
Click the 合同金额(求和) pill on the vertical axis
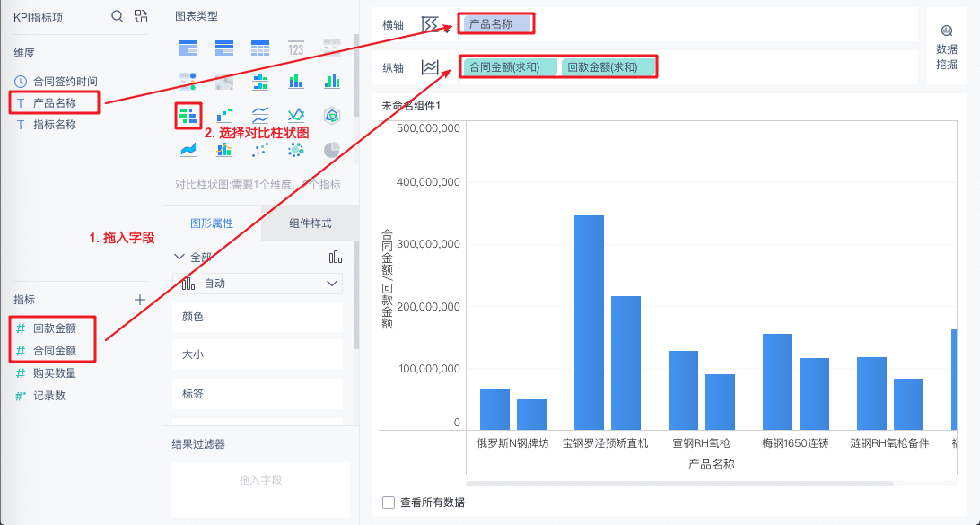tap(510, 67)
